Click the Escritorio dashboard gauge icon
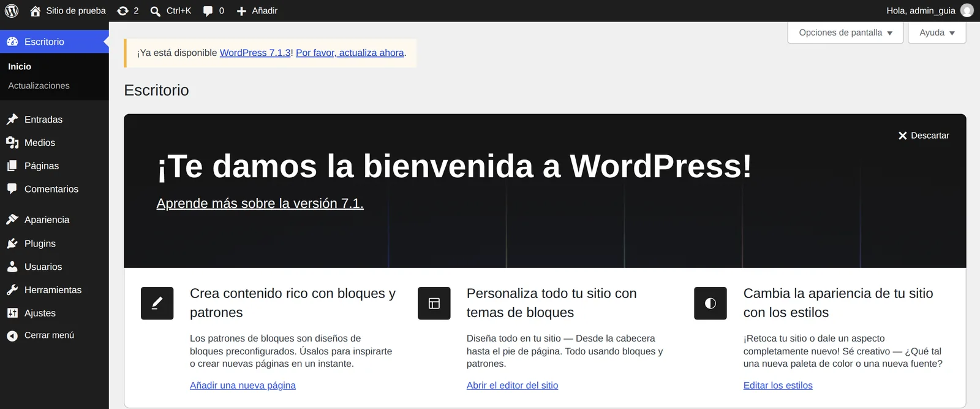Screen dimensions: 980x409 (x=12, y=42)
